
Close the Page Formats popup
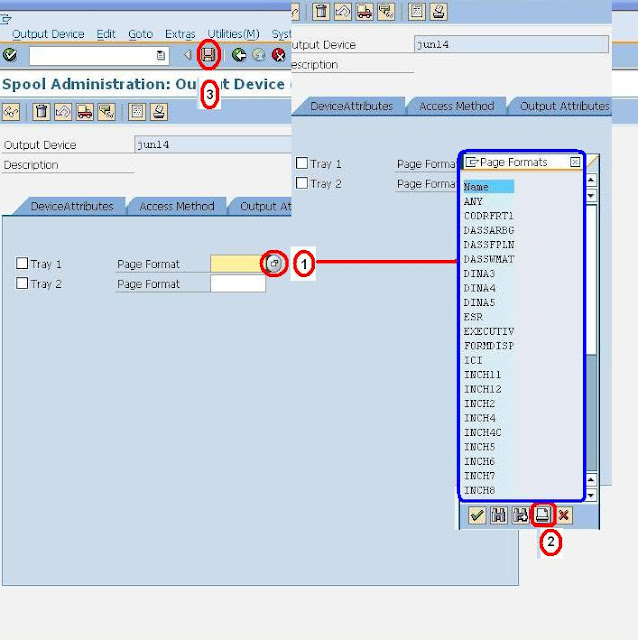pos(575,162)
